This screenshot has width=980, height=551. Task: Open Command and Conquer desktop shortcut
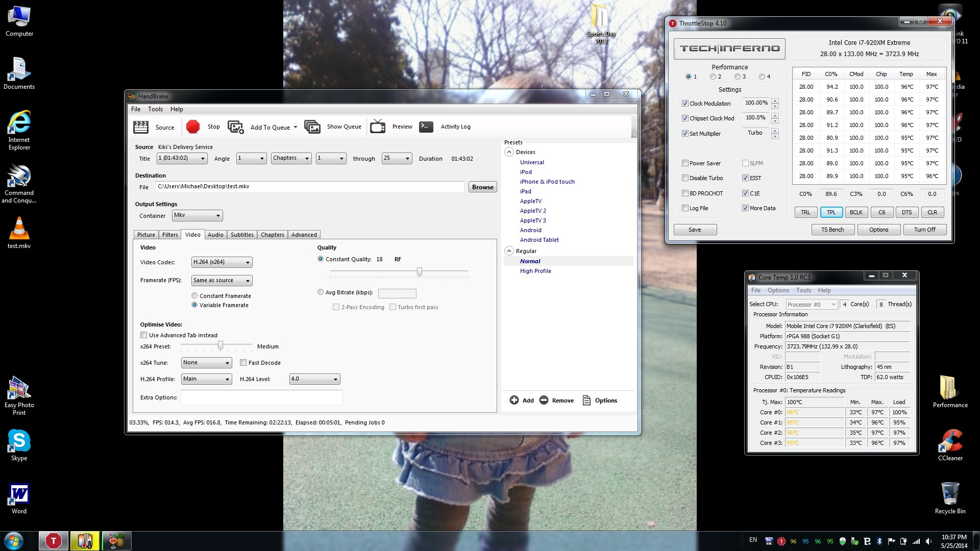(19, 184)
